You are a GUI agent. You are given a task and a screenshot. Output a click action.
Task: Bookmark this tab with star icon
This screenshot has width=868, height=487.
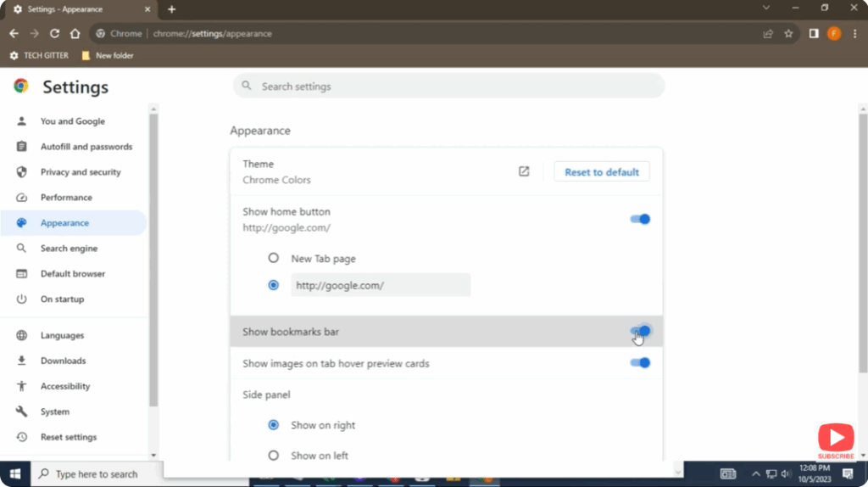tap(788, 34)
